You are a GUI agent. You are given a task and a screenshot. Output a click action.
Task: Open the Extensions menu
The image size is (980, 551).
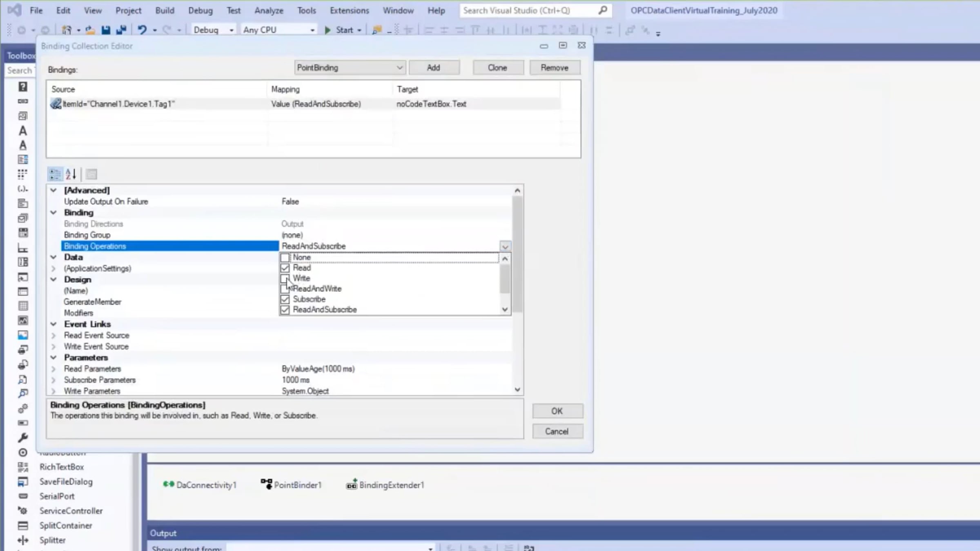(x=349, y=11)
